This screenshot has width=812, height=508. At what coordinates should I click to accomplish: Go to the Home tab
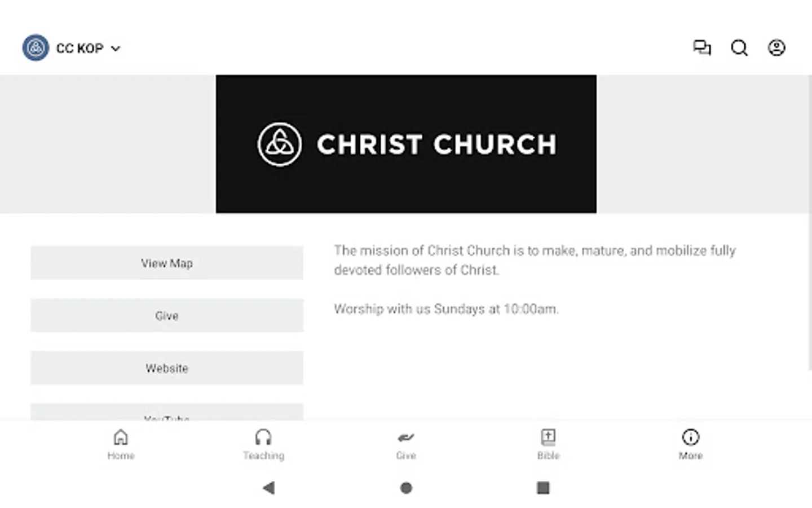coord(121,444)
